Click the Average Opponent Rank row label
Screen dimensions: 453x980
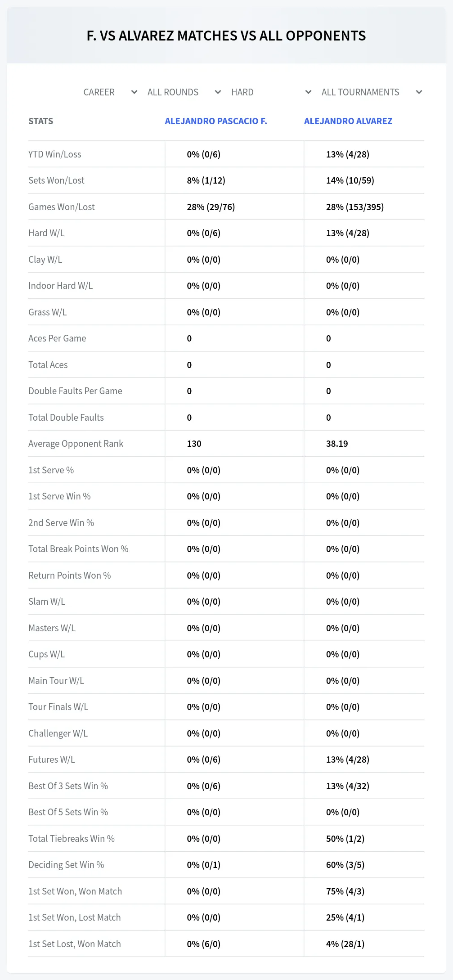pyautogui.click(x=76, y=444)
